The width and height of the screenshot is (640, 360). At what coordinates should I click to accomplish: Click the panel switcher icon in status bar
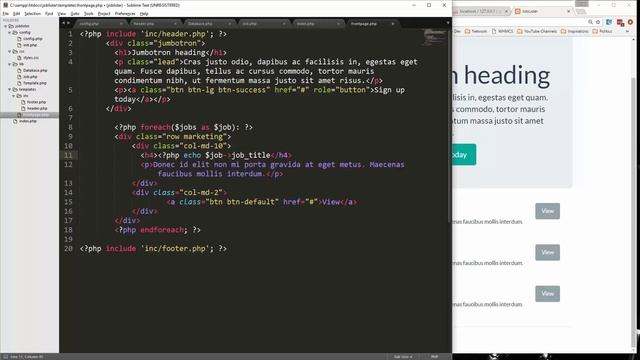pos(5,357)
